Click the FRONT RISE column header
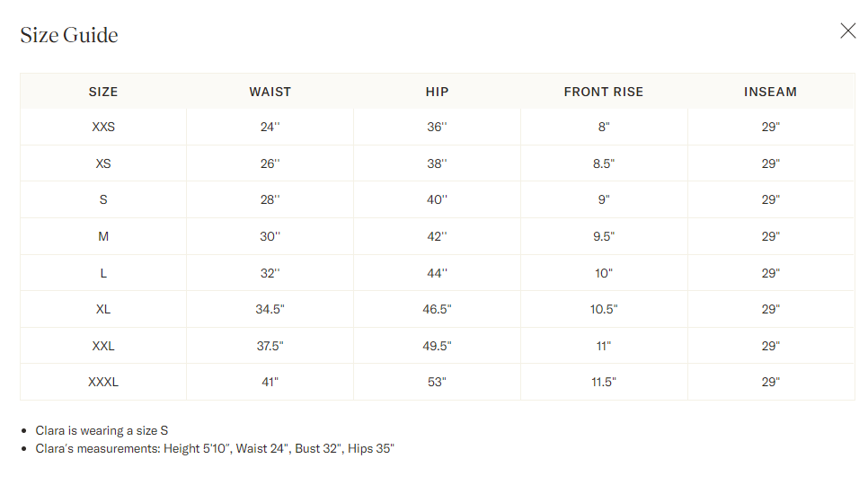 point(604,92)
